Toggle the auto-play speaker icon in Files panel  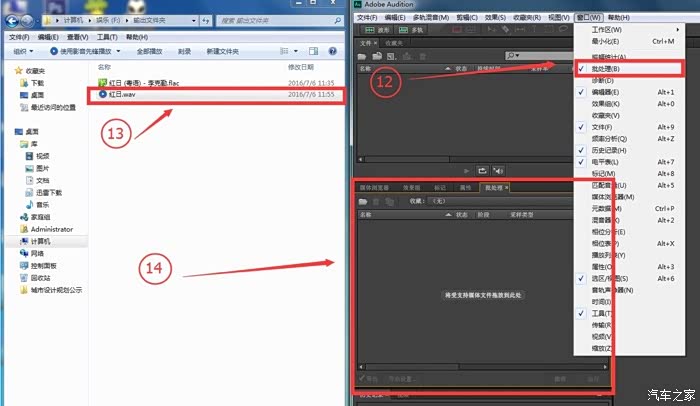coord(498,171)
